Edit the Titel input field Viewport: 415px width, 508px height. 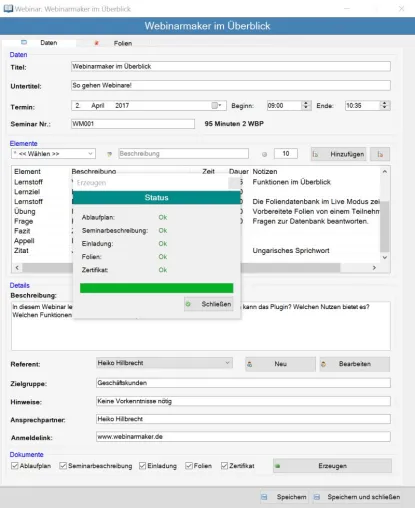[231, 66]
